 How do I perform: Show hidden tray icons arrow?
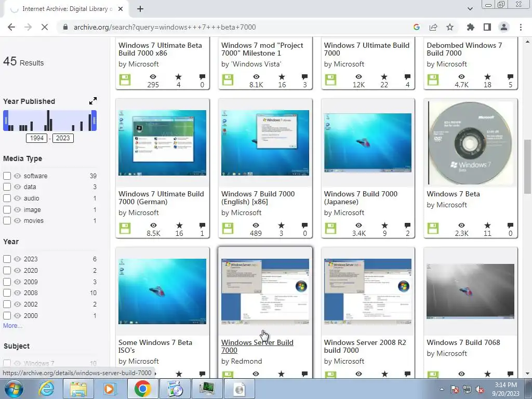[442, 389]
